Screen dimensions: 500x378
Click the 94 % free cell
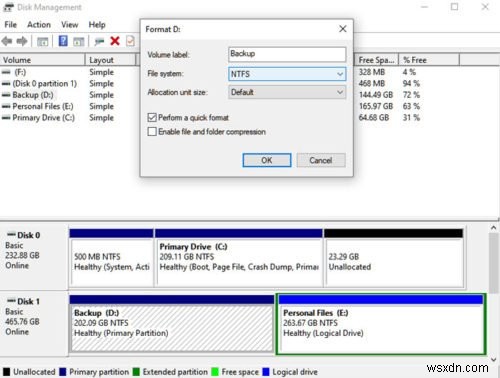411,83
